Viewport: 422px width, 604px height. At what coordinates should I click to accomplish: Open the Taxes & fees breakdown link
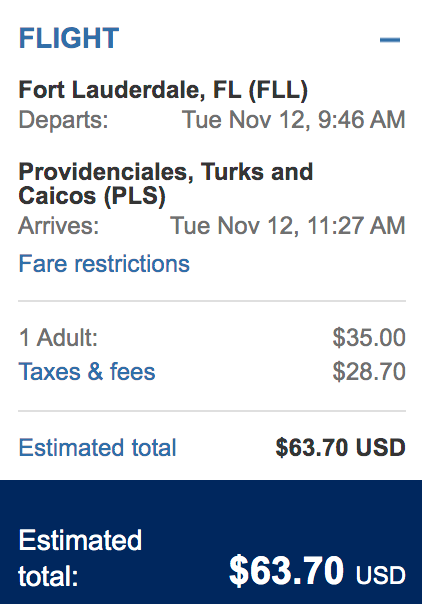(x=87, y=372)
